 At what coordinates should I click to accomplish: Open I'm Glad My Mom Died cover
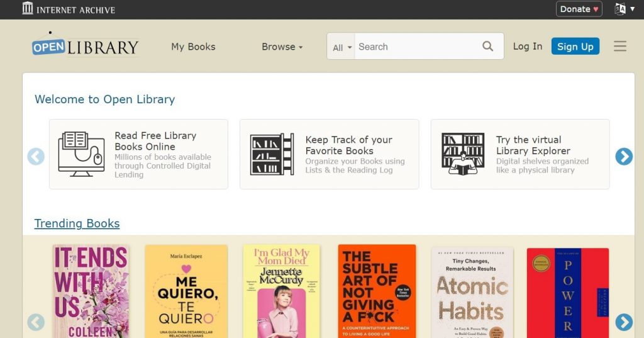[281, 291]
